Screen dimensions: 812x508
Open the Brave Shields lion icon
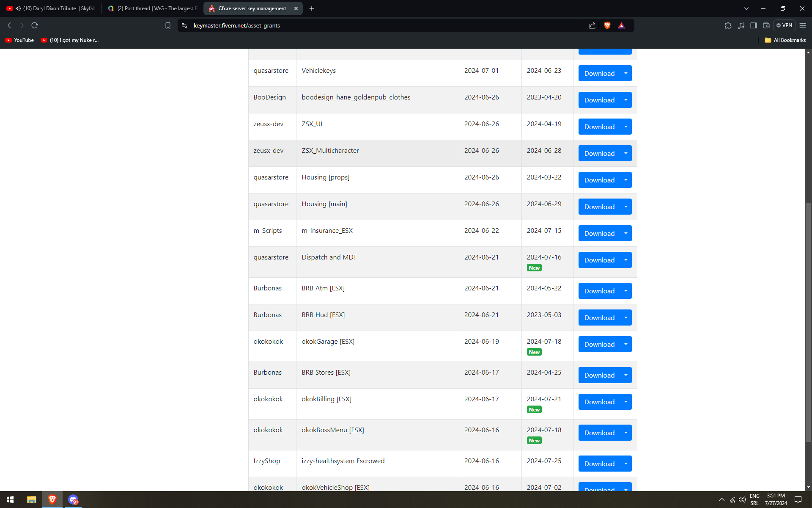(x=607, y=25)
